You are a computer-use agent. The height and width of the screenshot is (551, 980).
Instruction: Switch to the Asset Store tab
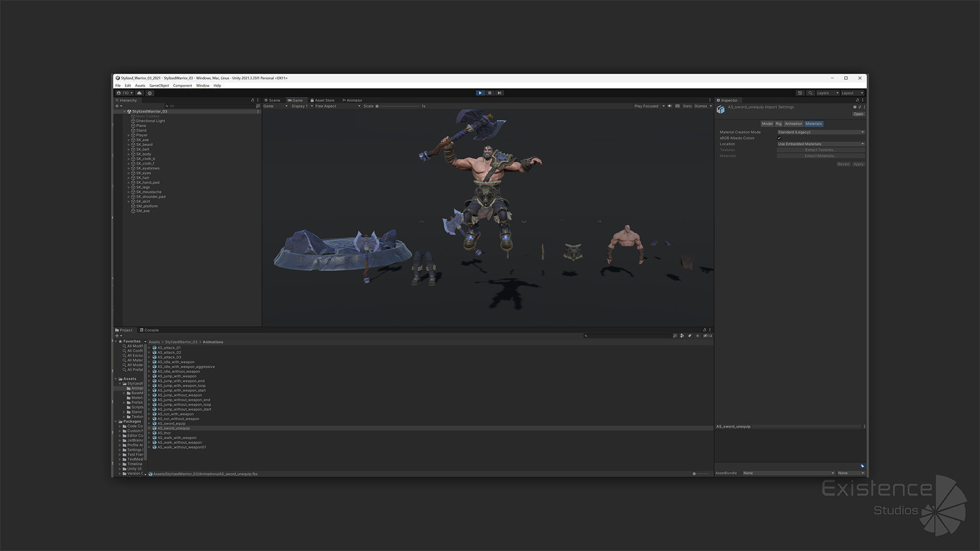coord(322,101)
